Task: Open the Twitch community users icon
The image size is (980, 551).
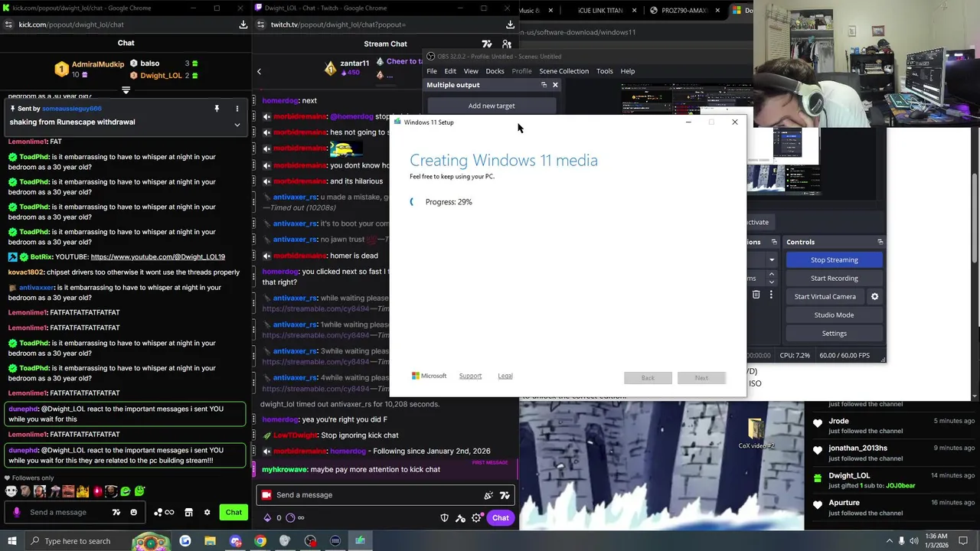Action: point(506,44)
